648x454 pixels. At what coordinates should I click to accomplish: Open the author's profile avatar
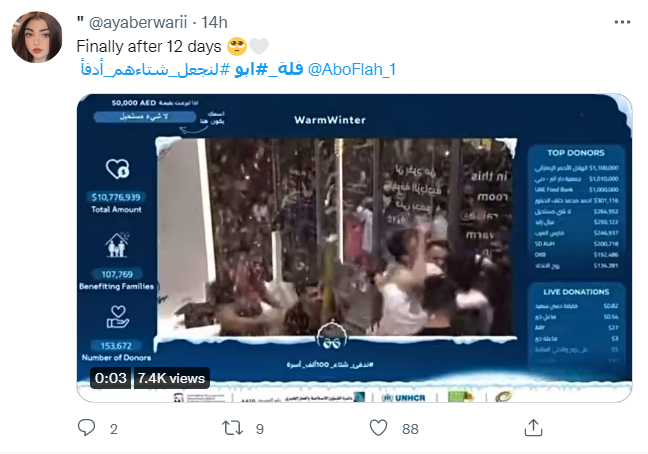click(37, 37)
